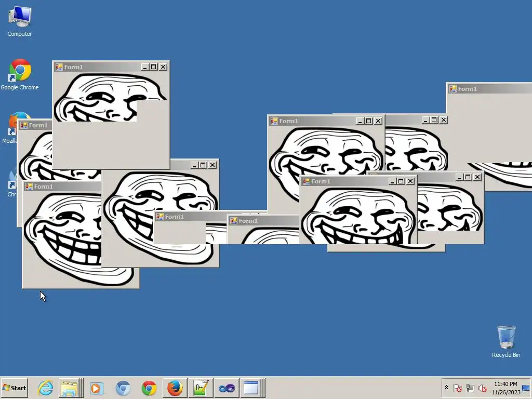Open the Computer desktop icon
Screen dimensions: 532x399
click(x=20, y=21)
